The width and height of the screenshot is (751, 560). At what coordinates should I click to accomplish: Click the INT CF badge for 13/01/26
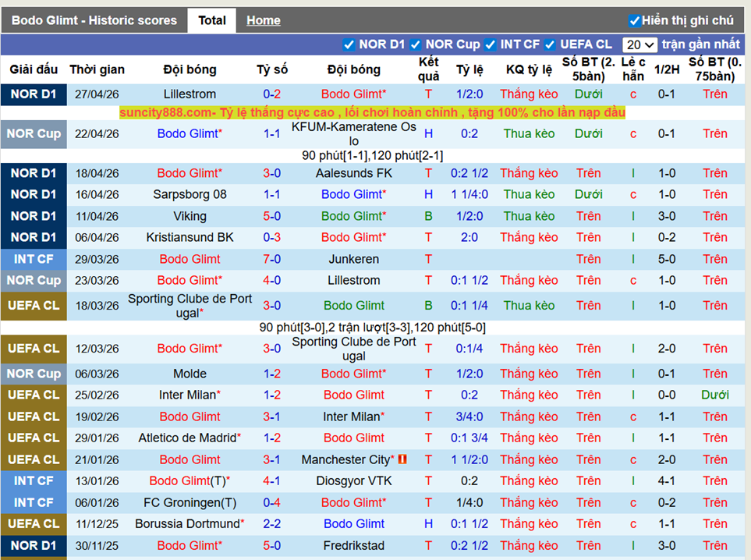point(34,481)
